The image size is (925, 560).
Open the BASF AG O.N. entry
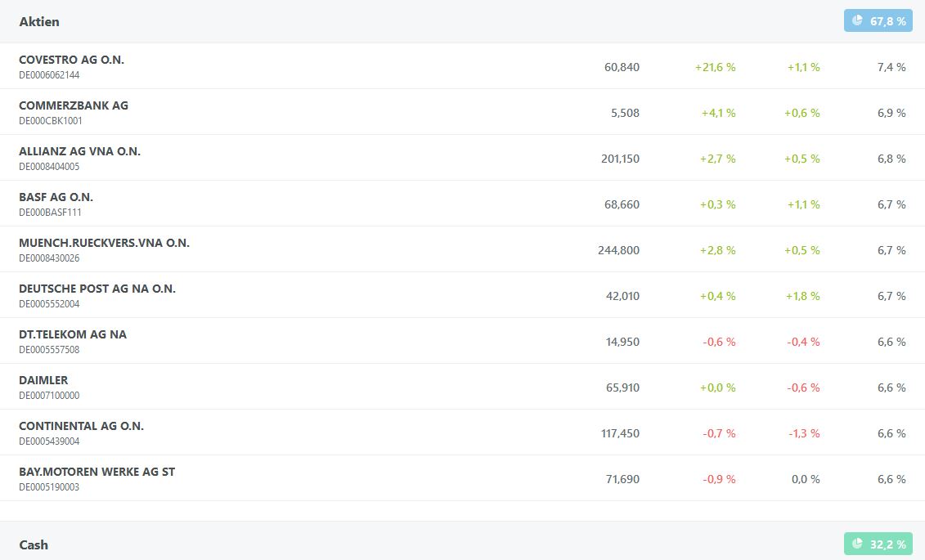click(x=56, y=197)
